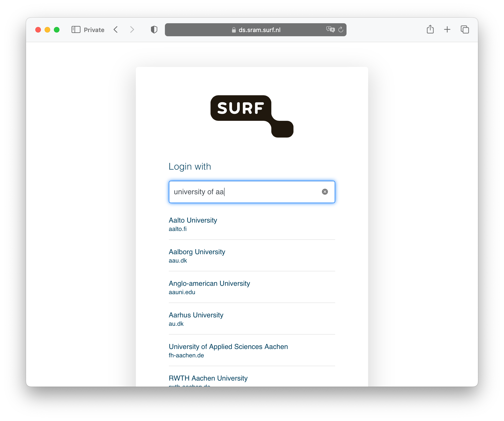Go back to previous page

[x=116, y=30]
